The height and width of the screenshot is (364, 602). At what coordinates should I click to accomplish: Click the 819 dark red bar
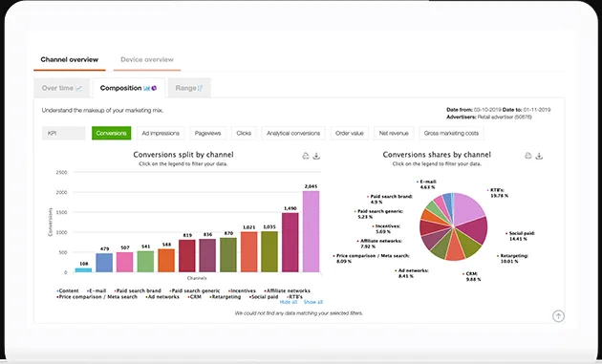pyautogui.click(x=187, y=256)
